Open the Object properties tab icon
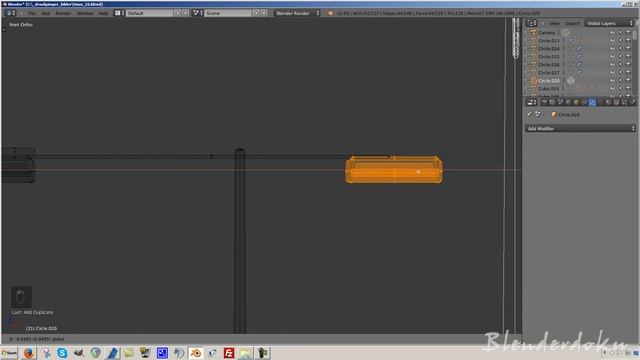640x360 pixels. pos(576,102)
